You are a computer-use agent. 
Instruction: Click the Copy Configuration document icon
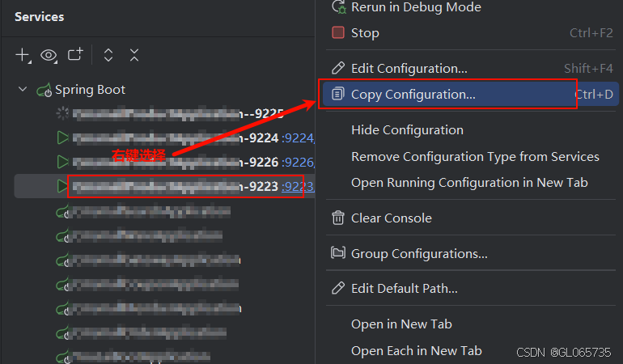[337, 94]
